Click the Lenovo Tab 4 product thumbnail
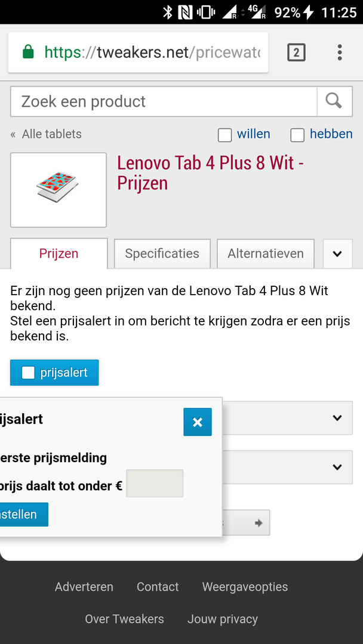Viewport: 363px width, 644px height. coord(59,190)
